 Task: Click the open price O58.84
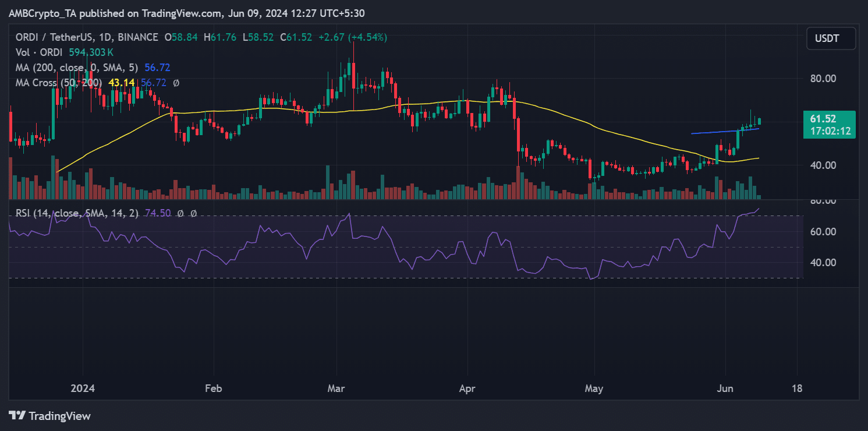point(181,37)
